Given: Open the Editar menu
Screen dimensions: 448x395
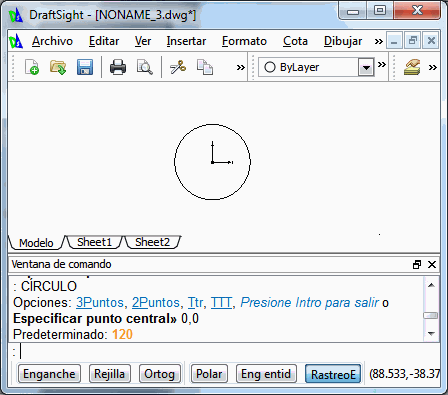Looking at the screenshot, I should (x=104, y=41).
